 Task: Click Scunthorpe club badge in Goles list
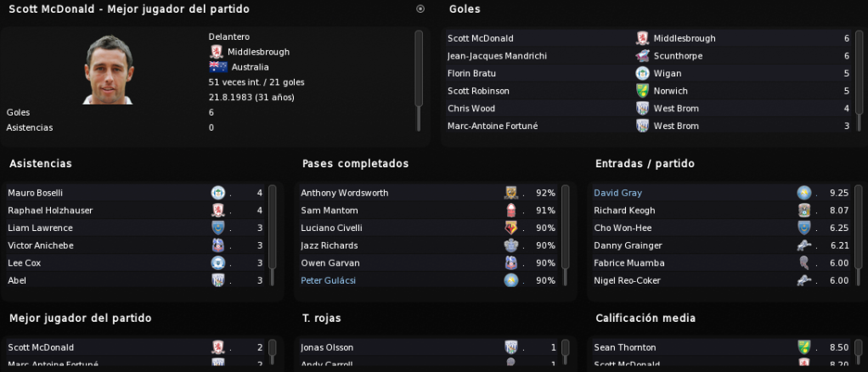pos(643,56)
